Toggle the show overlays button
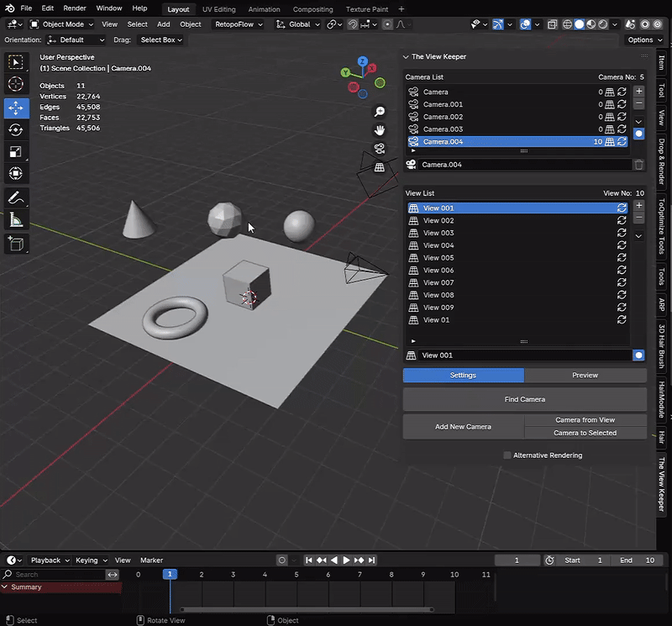The height and width of the screenshot is (626, 672). pyautogui.click(x=526, y=24)
